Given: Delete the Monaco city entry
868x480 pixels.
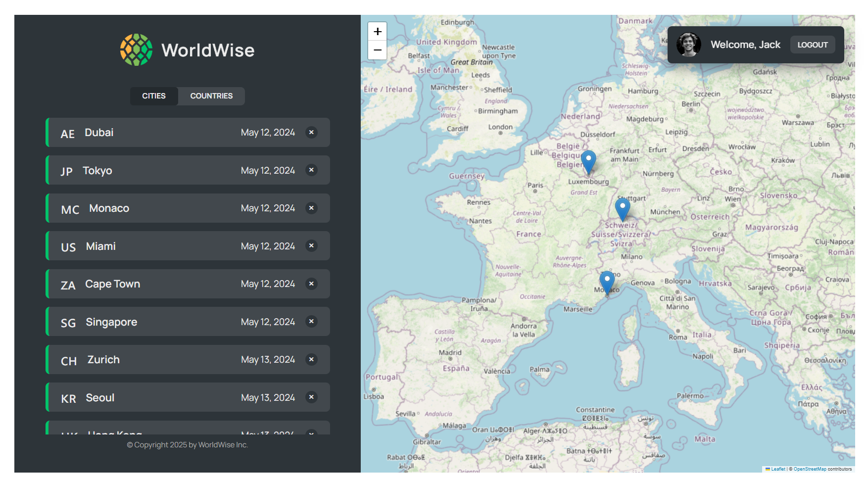Looking at the screenshot, I should click(311, 208).
